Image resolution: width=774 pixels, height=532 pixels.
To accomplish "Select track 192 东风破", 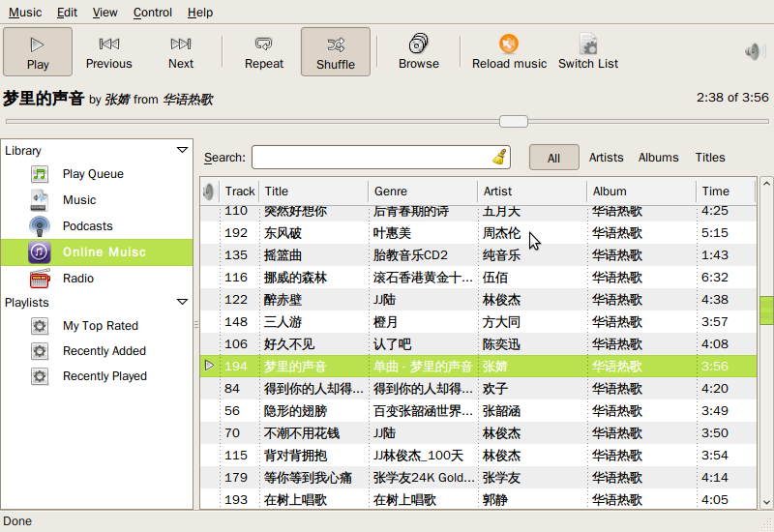I will [478, 233].
